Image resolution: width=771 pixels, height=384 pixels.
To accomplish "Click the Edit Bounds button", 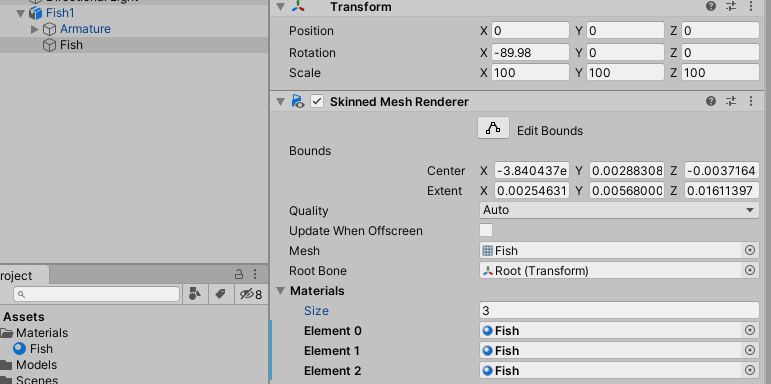I will click(x=493, y=128).
